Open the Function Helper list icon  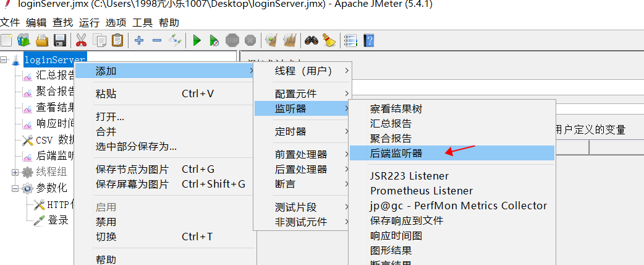click(351, 40)
